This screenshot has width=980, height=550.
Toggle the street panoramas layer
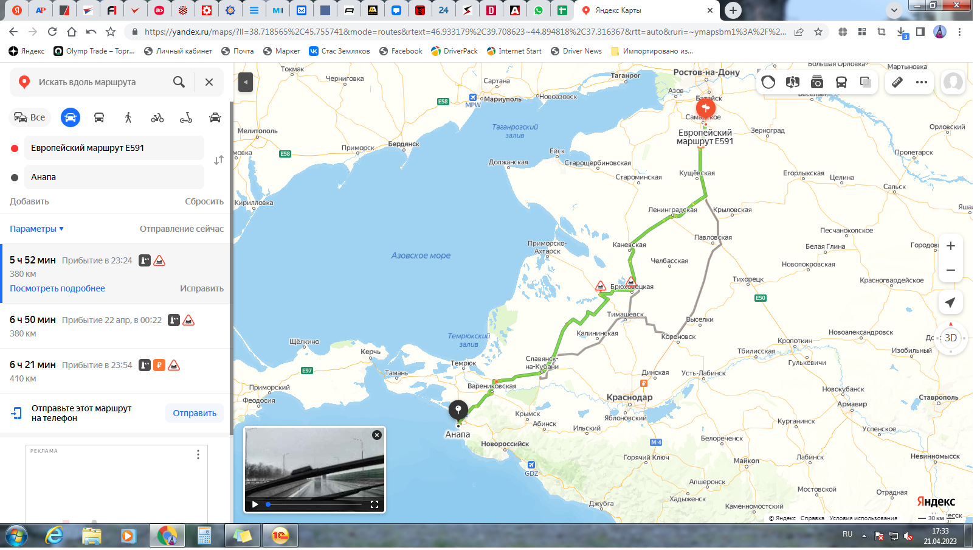(x=793, y=82)
